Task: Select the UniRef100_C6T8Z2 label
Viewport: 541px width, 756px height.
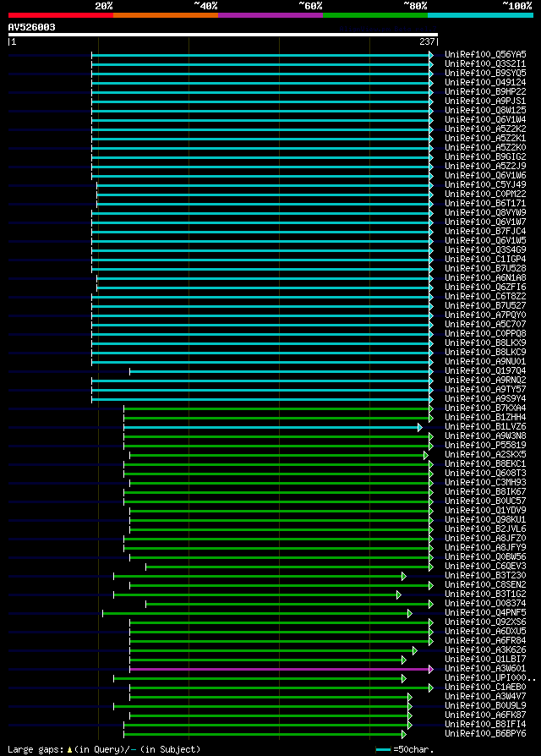Action: (485, 297)
